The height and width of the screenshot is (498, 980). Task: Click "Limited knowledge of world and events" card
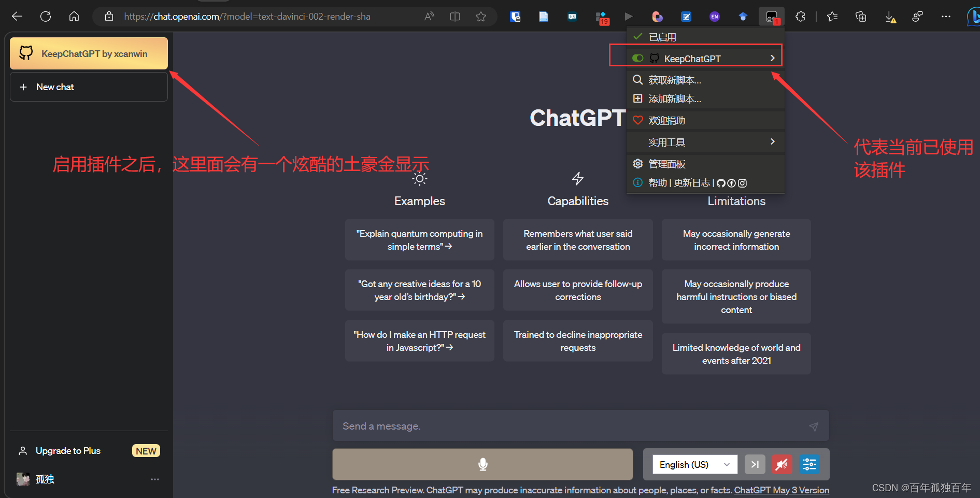click(736, 354)
